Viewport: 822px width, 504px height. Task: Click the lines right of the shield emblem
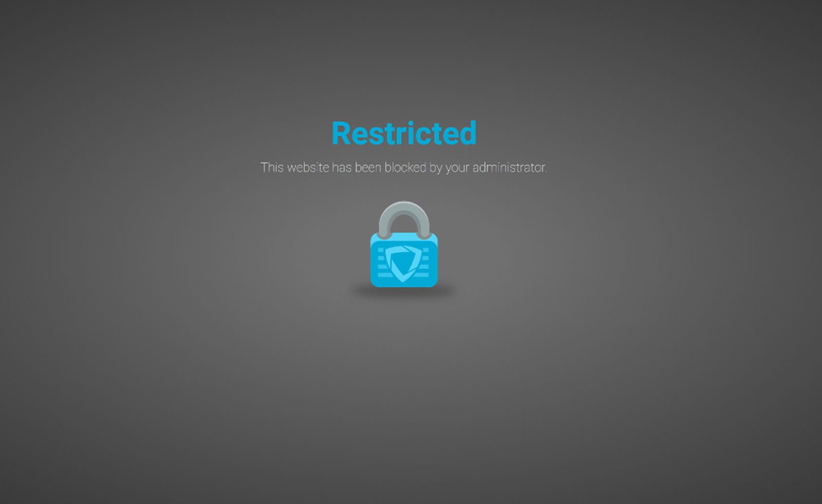point(423,263)
